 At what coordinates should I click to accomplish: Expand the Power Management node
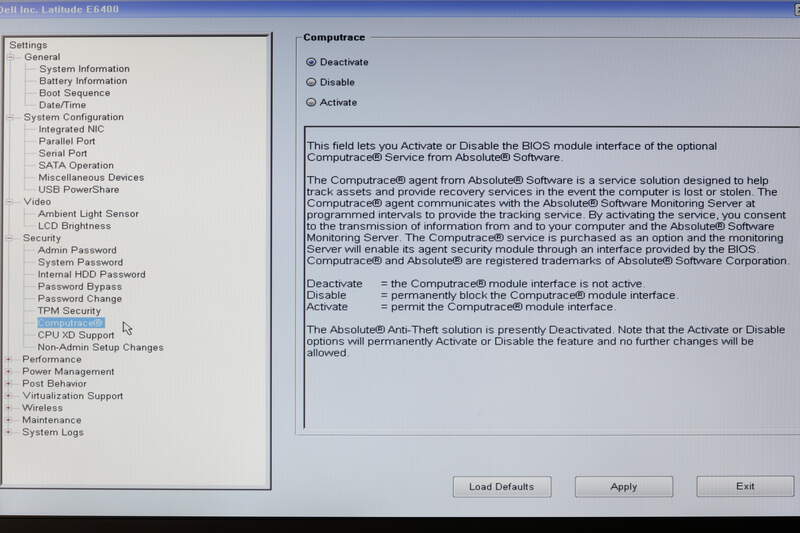(9, 372)
